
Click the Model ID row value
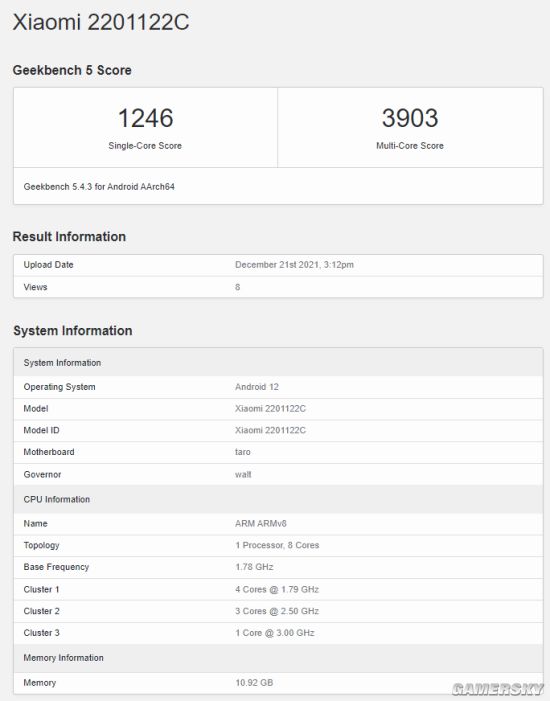(x=271, y=430)
